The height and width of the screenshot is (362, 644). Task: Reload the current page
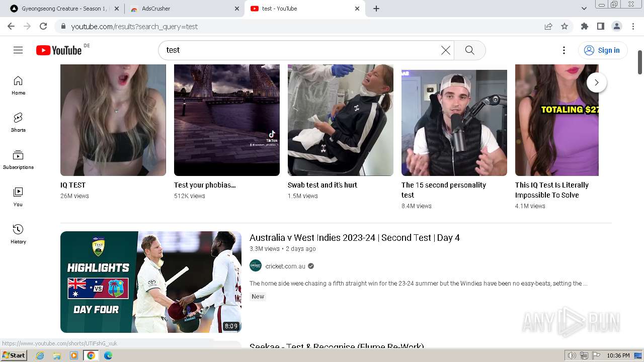coord(43,26)
